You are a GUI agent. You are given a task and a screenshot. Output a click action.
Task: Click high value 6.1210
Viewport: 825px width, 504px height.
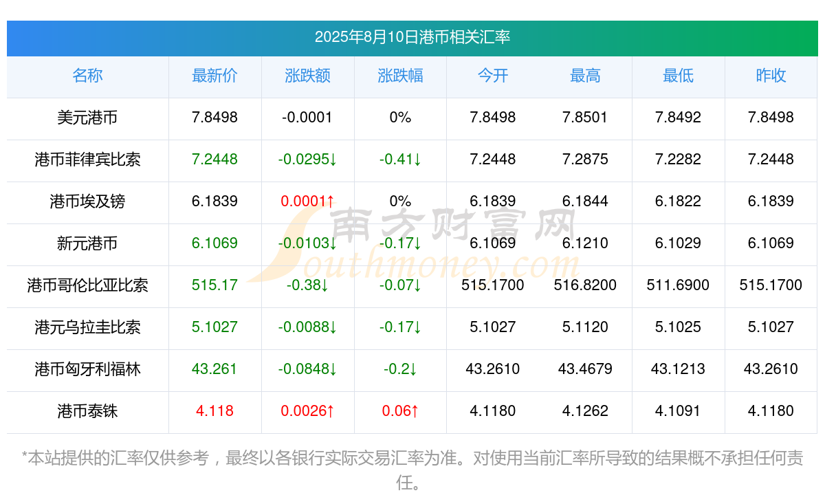585,243
